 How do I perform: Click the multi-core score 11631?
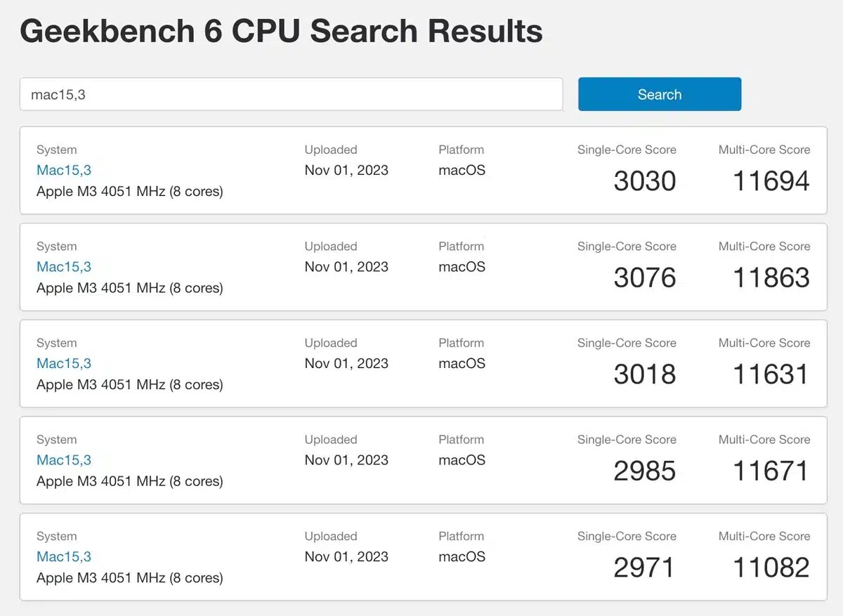pyautogui.click(x=771, y=374)
